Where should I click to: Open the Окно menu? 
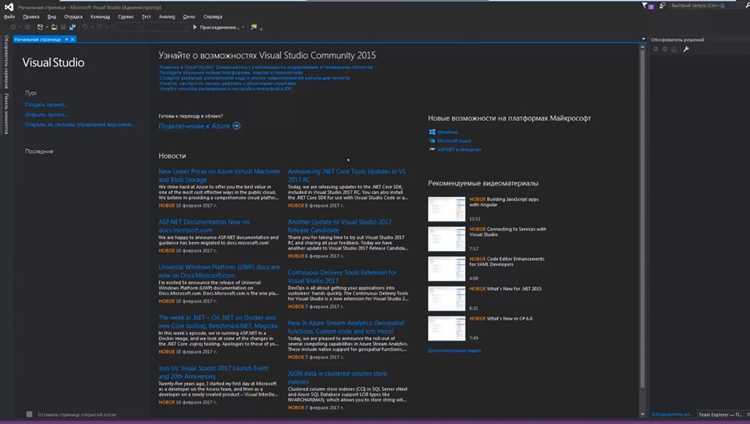(x=189, y=17)
